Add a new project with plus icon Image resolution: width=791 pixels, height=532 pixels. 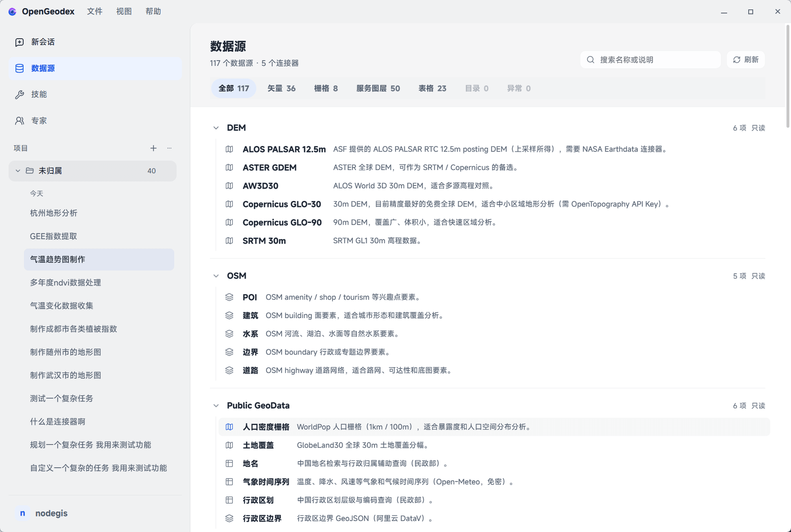point(153,148)
